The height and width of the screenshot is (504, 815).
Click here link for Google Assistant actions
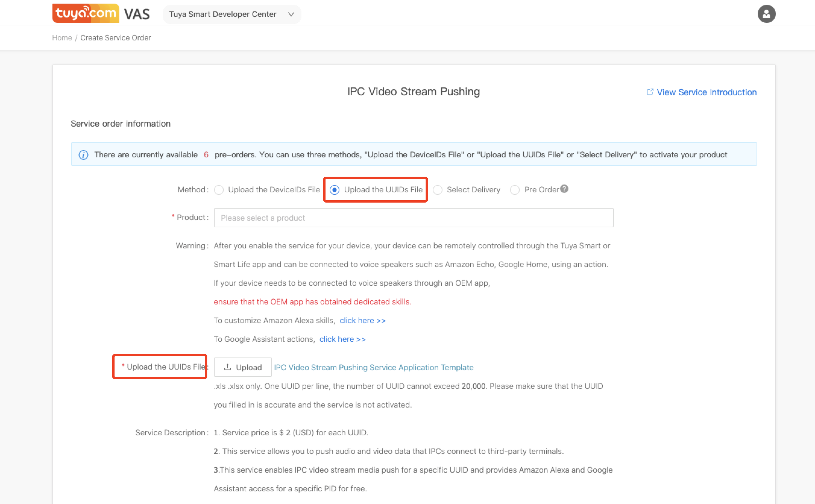pyautogui.click(x=342, y=339)
